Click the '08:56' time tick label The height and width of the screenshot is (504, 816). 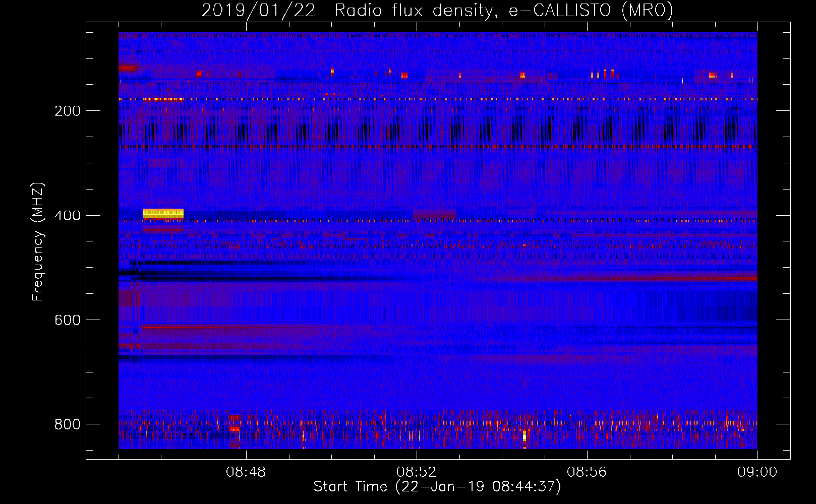(x=587, y=472)
